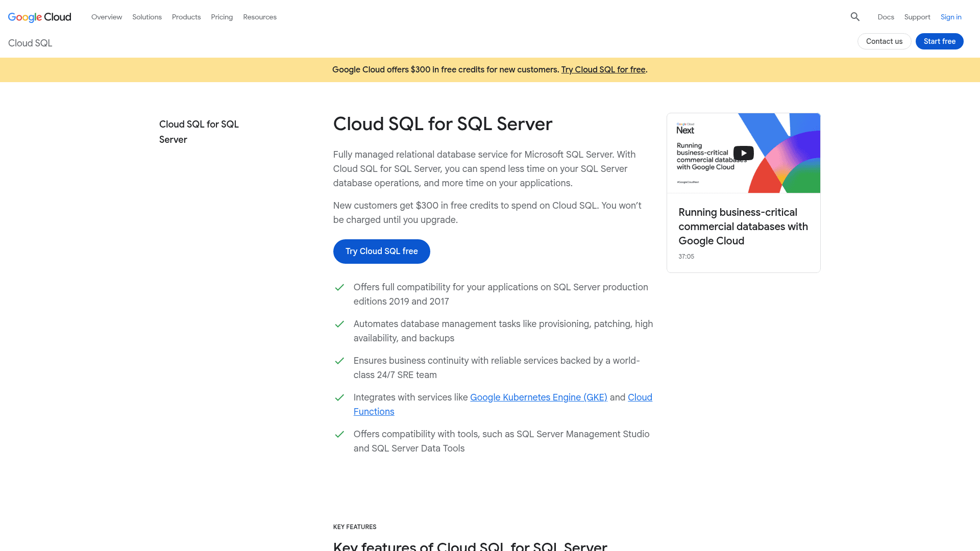Select Cloud SQL for SQL Server in the sidebar

199,132
